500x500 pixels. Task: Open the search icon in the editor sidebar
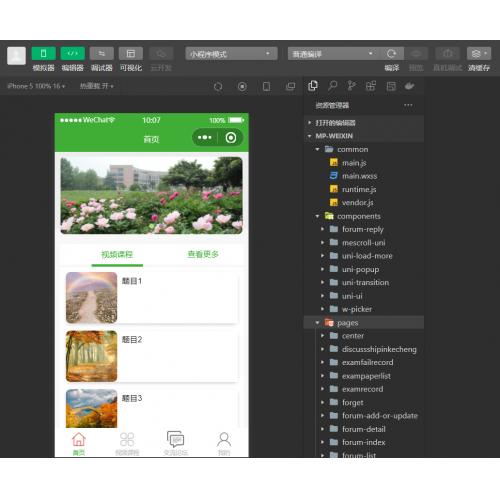click(x=332, y=86)
